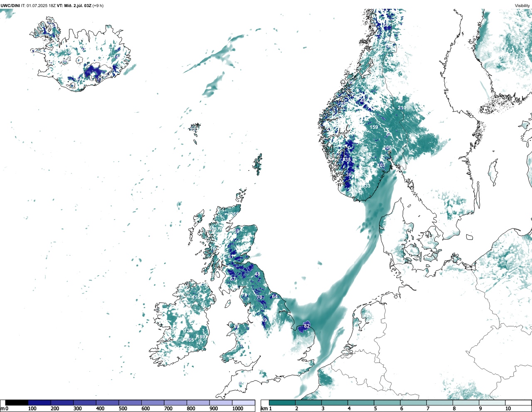The width and height of the screenshot is (532, 412).
Task: Click the '5' tick label on km legend
Action: pyautogui.click(x=375, y=409)
